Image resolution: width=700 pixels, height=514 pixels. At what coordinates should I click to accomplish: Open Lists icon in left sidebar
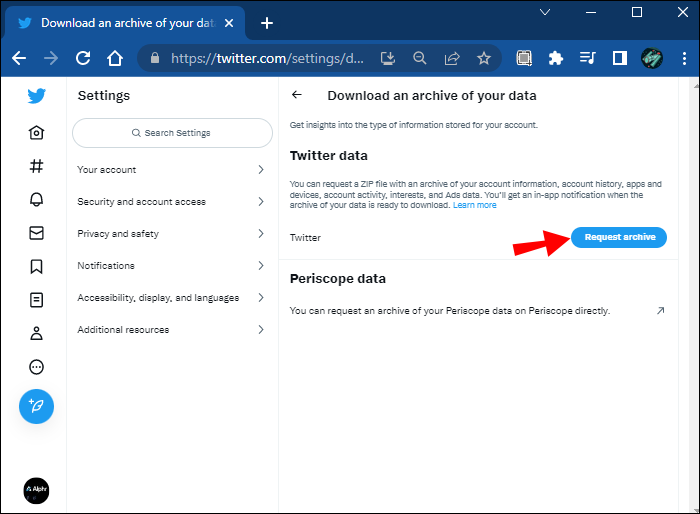tap(37, 299)
